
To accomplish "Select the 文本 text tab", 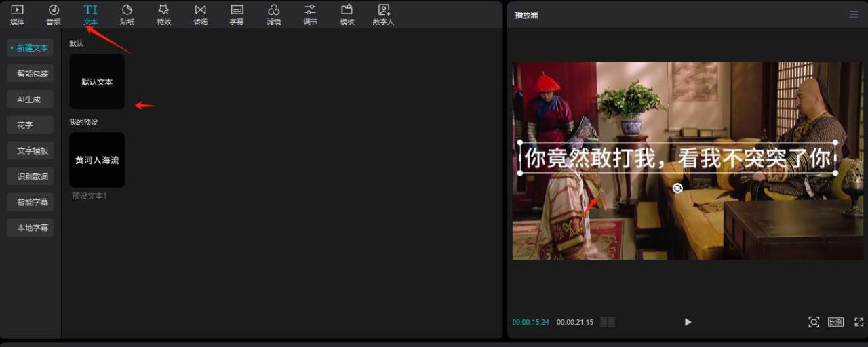I will pos(90,14).
